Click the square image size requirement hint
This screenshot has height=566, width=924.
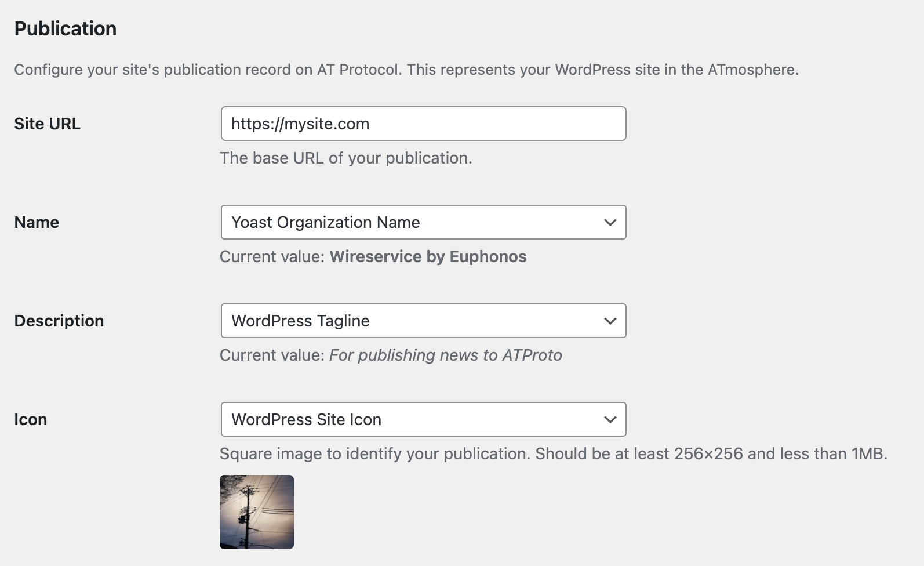point(553,453)
